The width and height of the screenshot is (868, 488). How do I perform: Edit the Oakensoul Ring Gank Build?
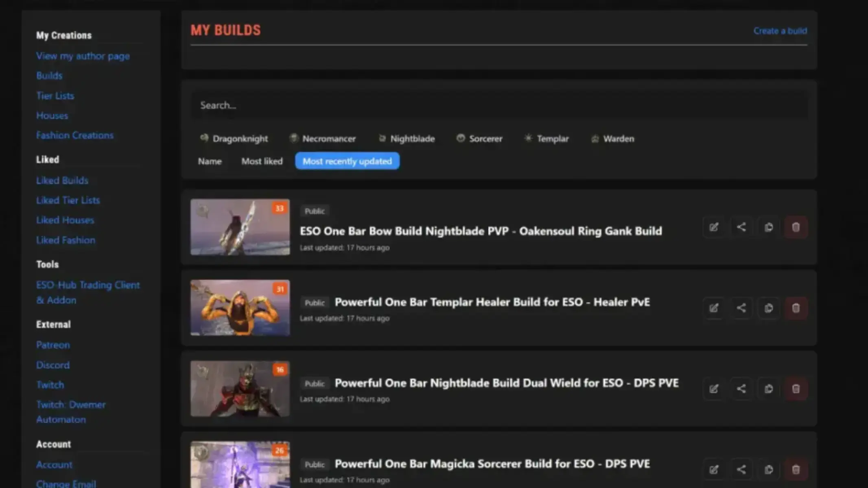714,227
